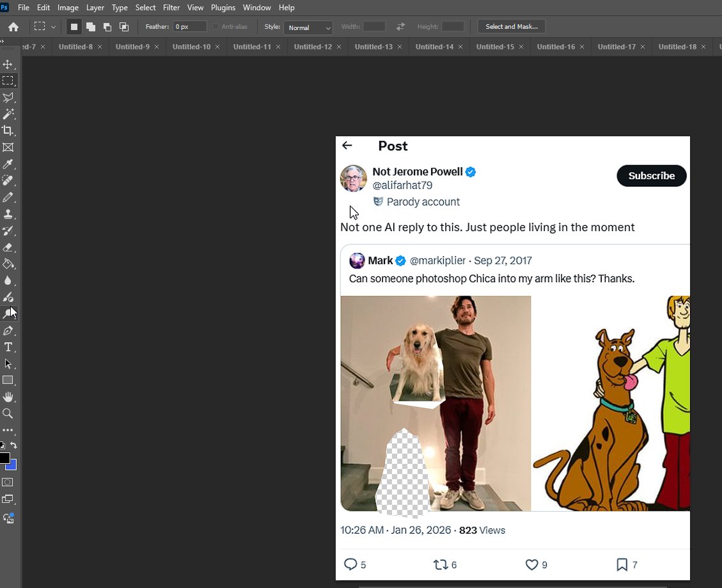Select the Crop tool
The height and width of the screenshot is (588, 722).
pyautogui.click(x=8, y=131)
